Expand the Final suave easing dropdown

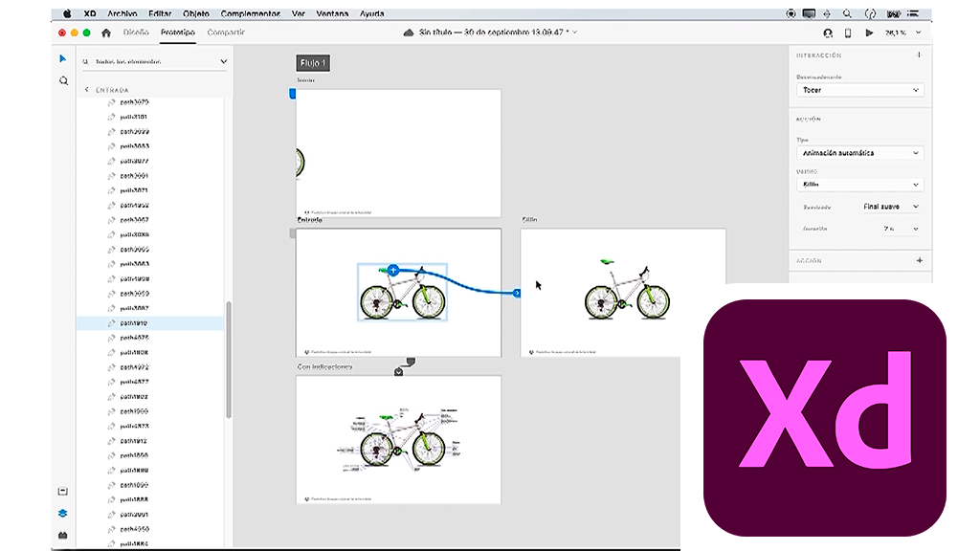coord(890,207)
